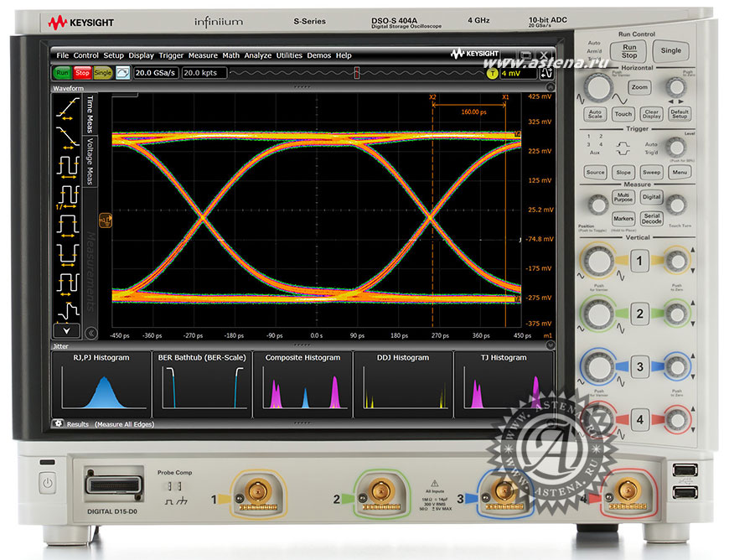Hit the Clear Display key
The image size is (729, 560).
click(651, 114)
